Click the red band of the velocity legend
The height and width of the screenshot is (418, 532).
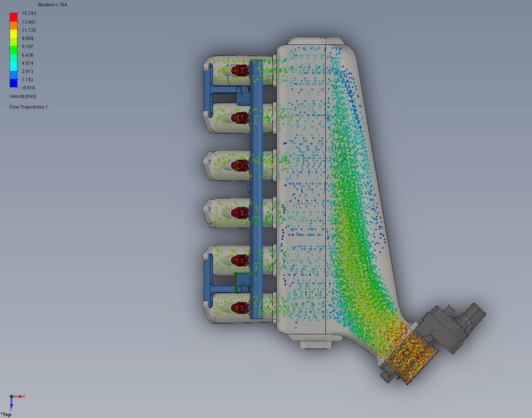tap(13, 17)
